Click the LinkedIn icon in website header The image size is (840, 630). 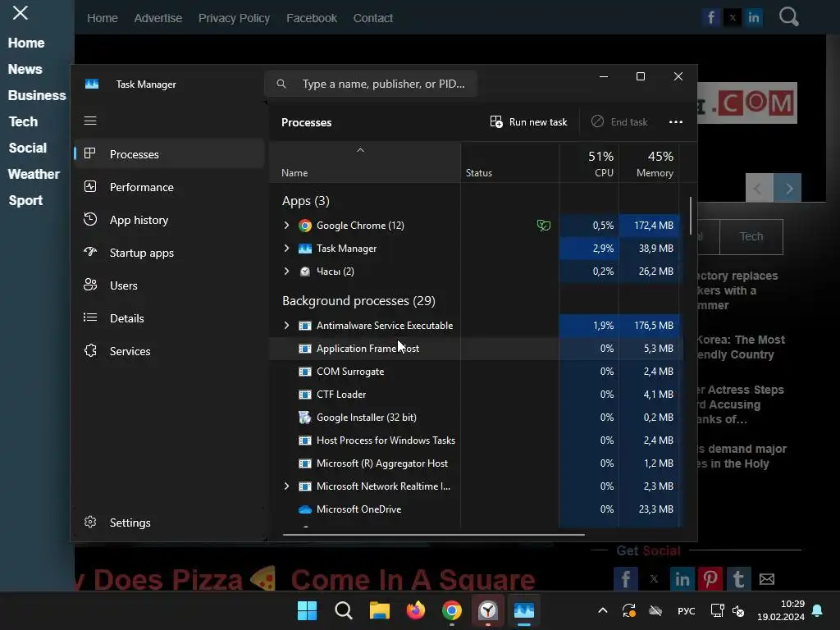[754, 18]
